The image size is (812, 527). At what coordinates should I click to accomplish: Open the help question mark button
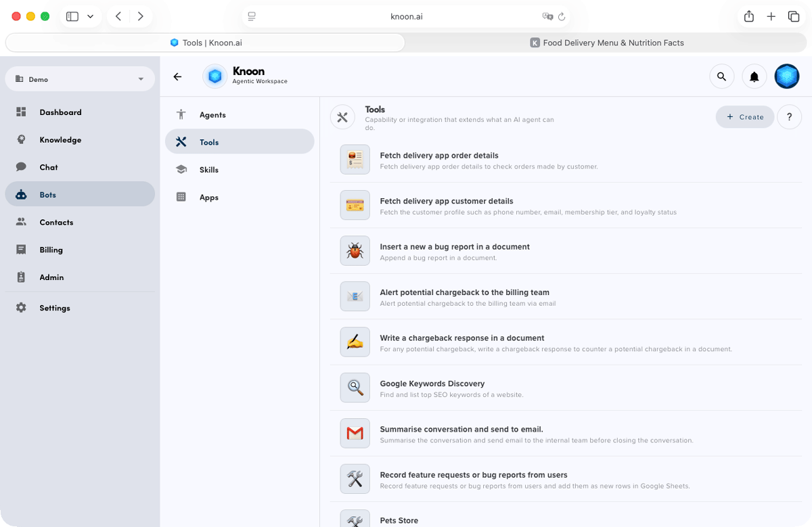point(789,116)
